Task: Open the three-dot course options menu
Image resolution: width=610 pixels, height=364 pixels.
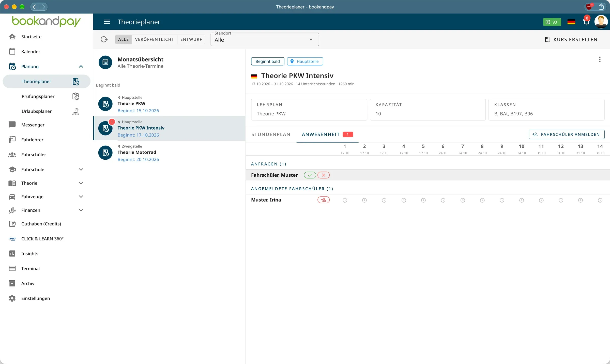Action: 600,59
